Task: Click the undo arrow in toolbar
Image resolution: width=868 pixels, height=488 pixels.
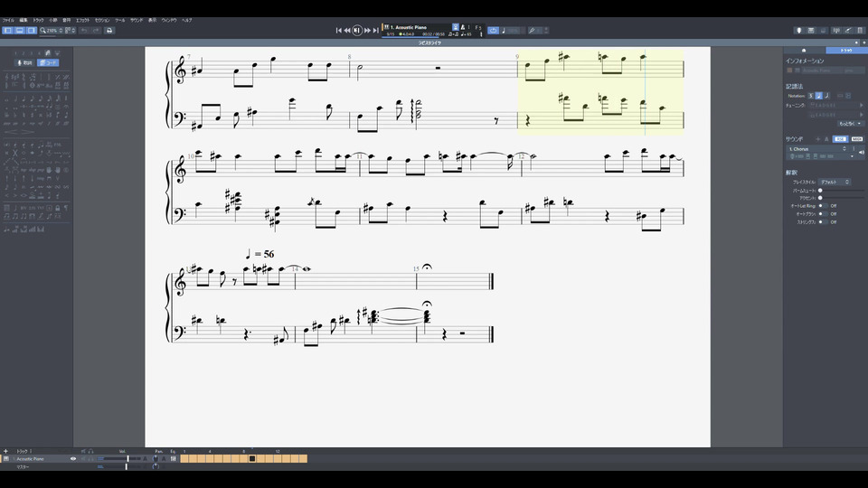Action: [x=84, y=31]
